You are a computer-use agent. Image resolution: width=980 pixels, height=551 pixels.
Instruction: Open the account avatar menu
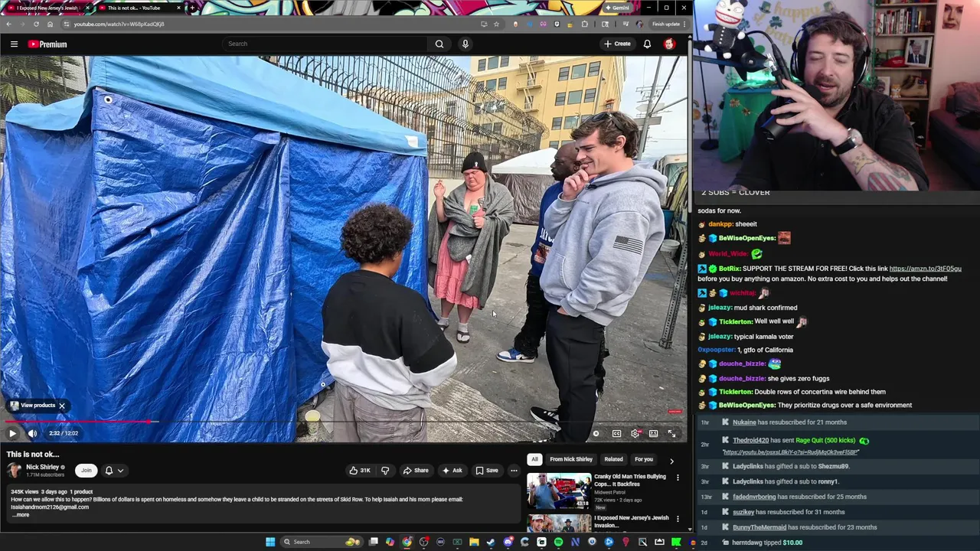pyautogui.click(x=669, y=44)
